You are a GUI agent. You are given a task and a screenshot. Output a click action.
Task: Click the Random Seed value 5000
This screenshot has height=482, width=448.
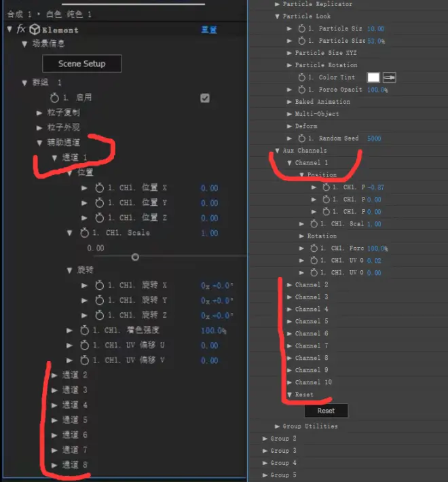coord(374,138)
